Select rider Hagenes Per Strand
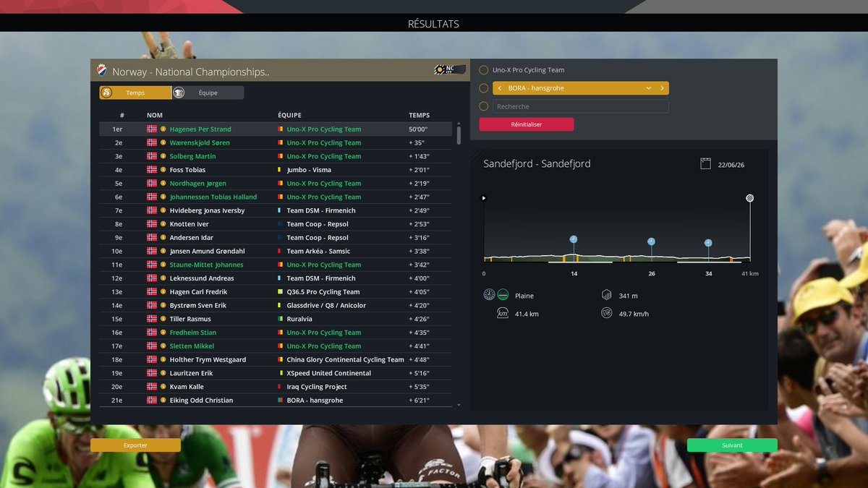The width and height of the screenshot is (868, 488). point(200,129)
